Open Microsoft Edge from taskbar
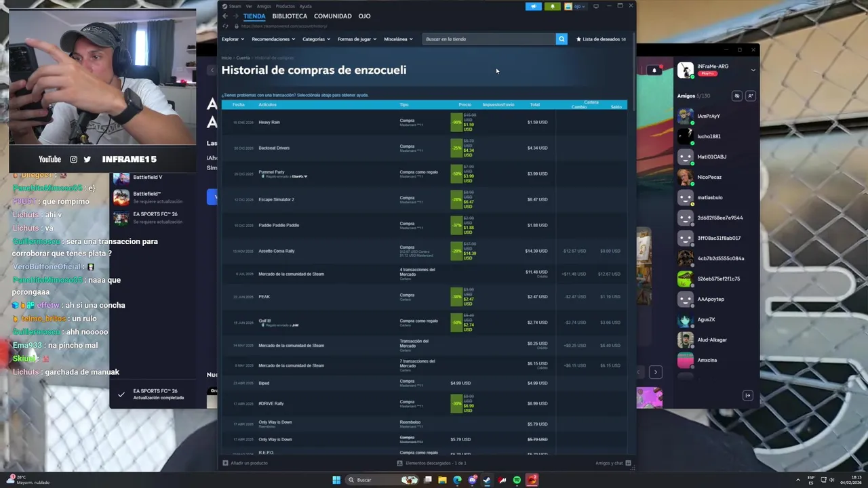The height and width of the screenshot is (488, 868). pyautogui.click(x=457, y=480)
